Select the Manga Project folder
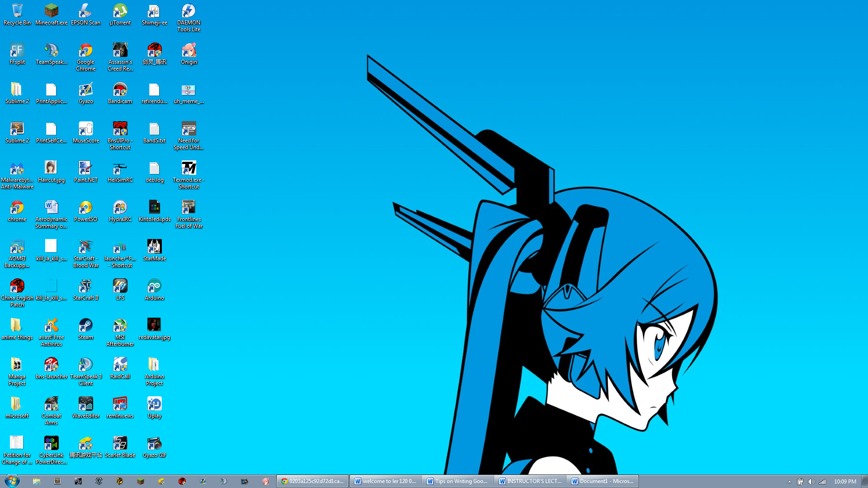Viewport: 868px width, 488px height. (x=17, y=371)
